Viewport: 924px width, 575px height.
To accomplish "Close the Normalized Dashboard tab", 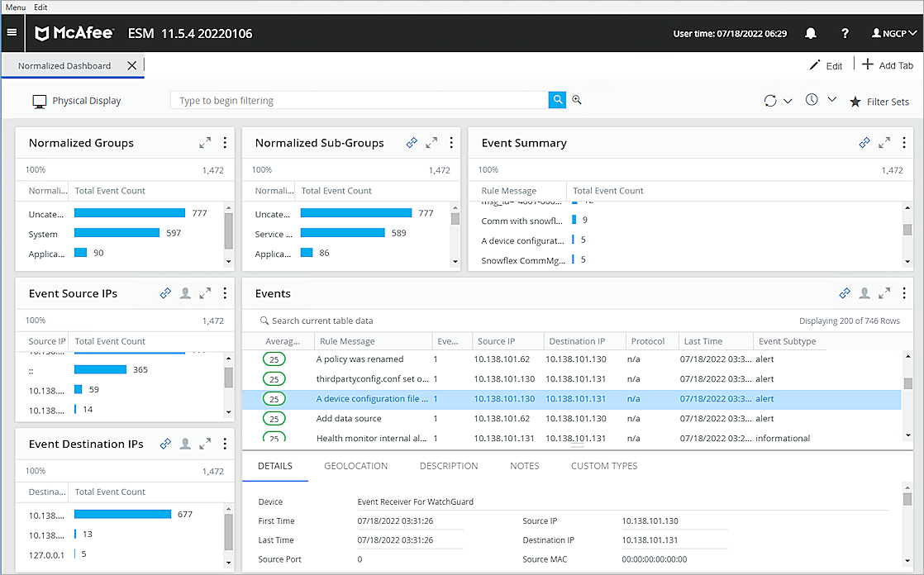I will 132,65.
